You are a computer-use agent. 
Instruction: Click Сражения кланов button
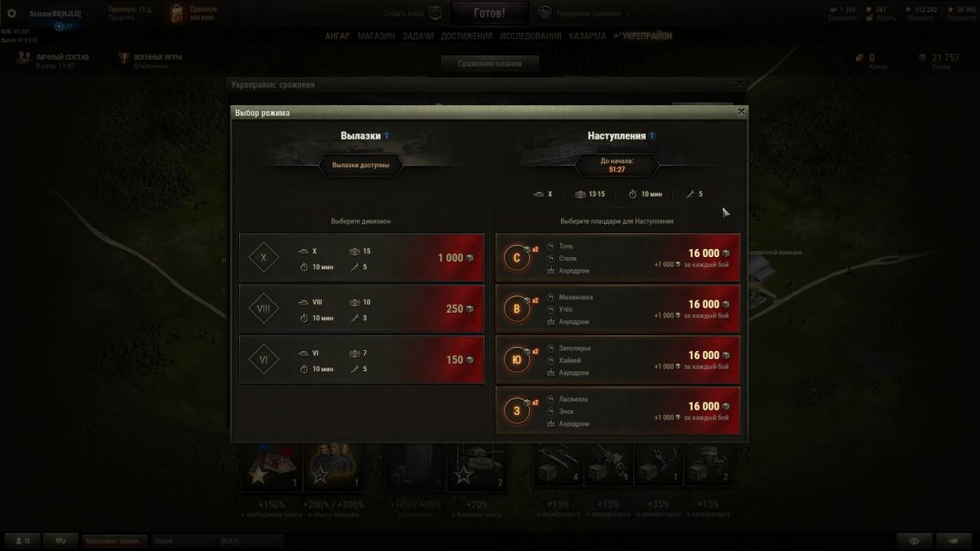coord(489,64)
